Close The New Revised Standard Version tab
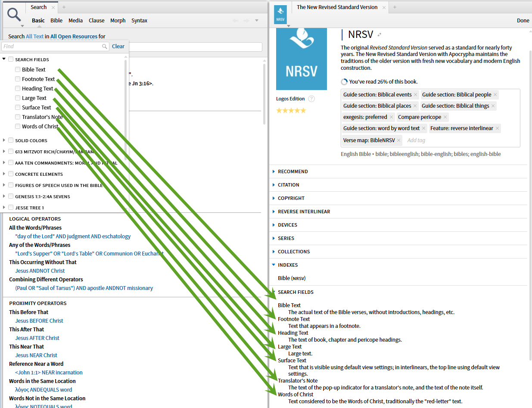 (383, 7)
